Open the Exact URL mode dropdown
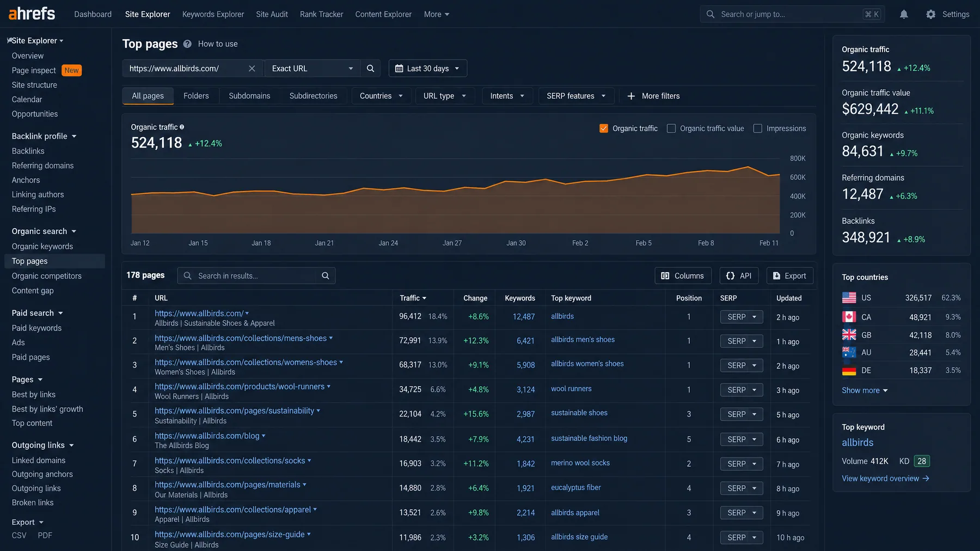980x551 pixels. point(313,68)
